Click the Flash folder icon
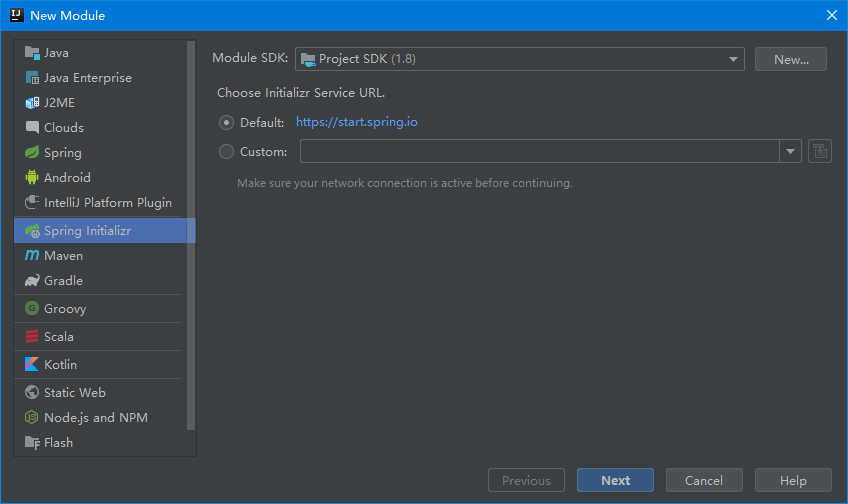The width and height of the screenshot is (848, 504). 32,442
